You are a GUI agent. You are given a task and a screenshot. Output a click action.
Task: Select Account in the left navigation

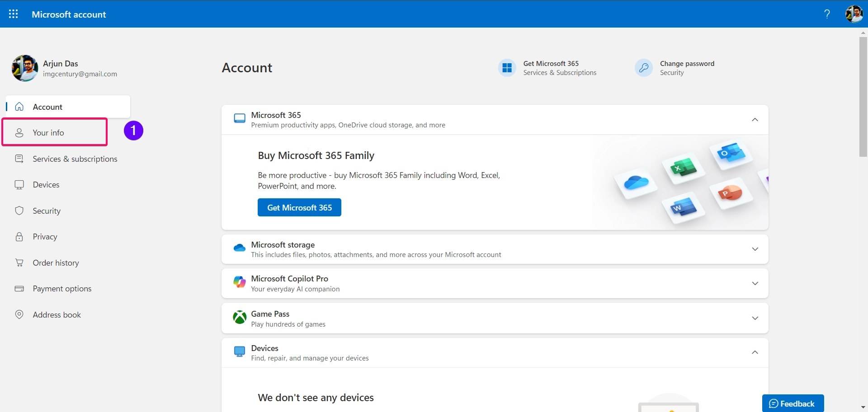click(x=68, y=107)
